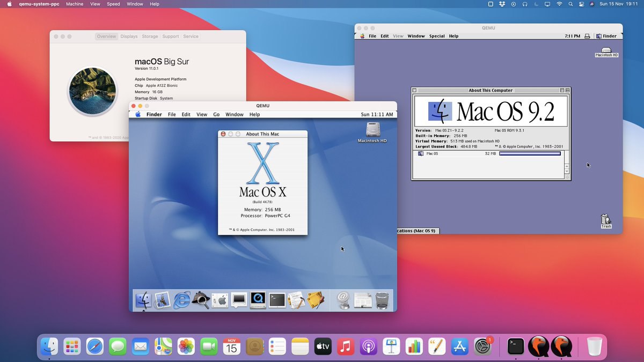
Task: Open the blue Apple menu in Mac OS X
Action: coord(138,114)
